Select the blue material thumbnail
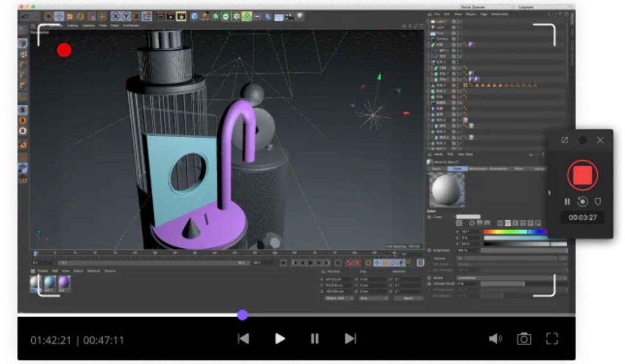 tap(50, 283)
